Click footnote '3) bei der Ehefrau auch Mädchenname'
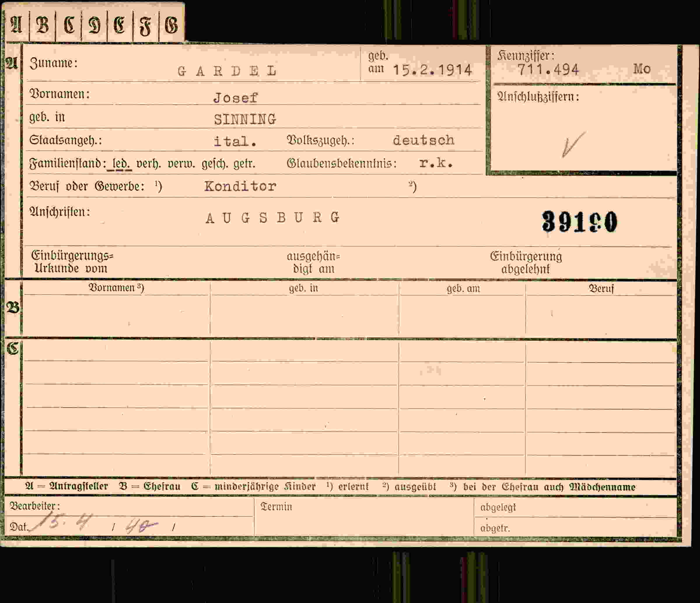The image size is (700, 603). coord(542,487)
